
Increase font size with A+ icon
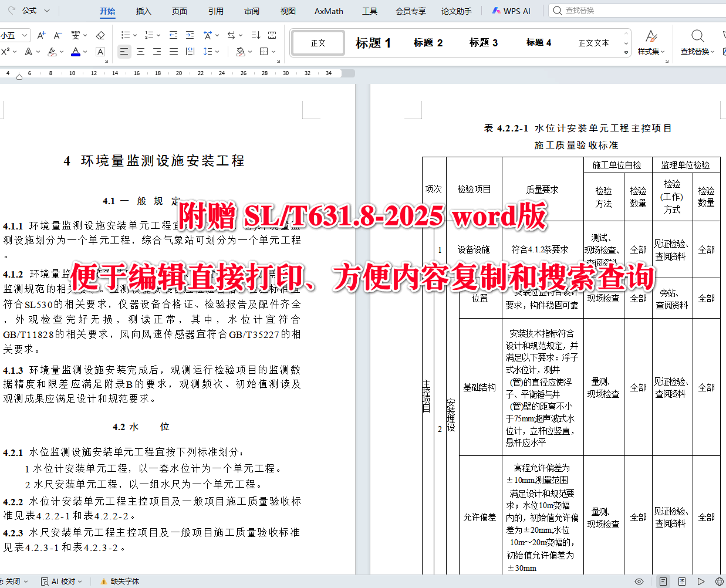click(41, 35)
